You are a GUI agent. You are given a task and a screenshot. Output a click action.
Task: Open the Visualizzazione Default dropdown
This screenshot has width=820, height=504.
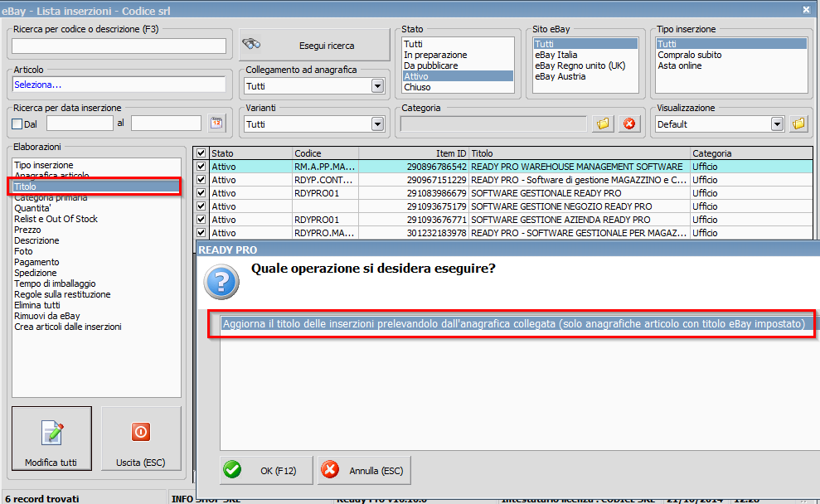point(777,124)
